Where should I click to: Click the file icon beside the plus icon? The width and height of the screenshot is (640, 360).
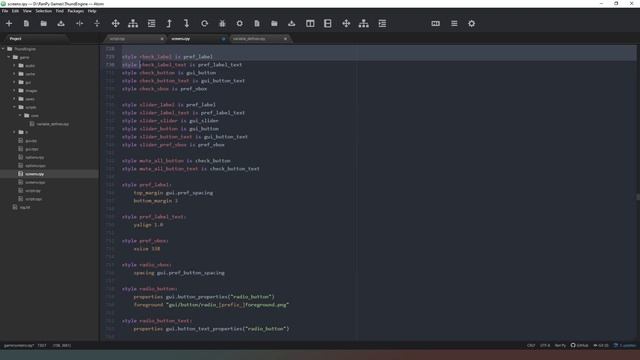coord(26,24)
